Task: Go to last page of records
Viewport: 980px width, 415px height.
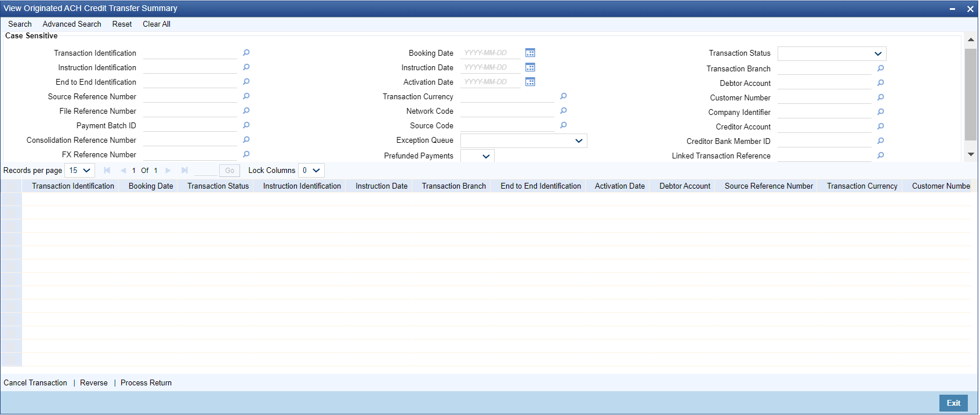Action: [x=184, y=171]
